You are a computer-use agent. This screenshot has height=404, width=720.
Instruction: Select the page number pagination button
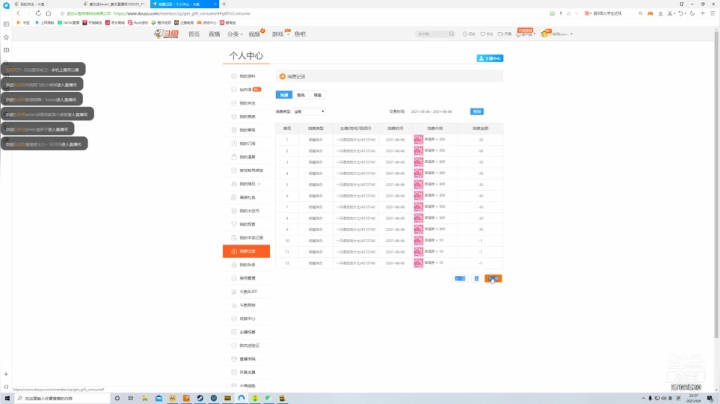477,279
